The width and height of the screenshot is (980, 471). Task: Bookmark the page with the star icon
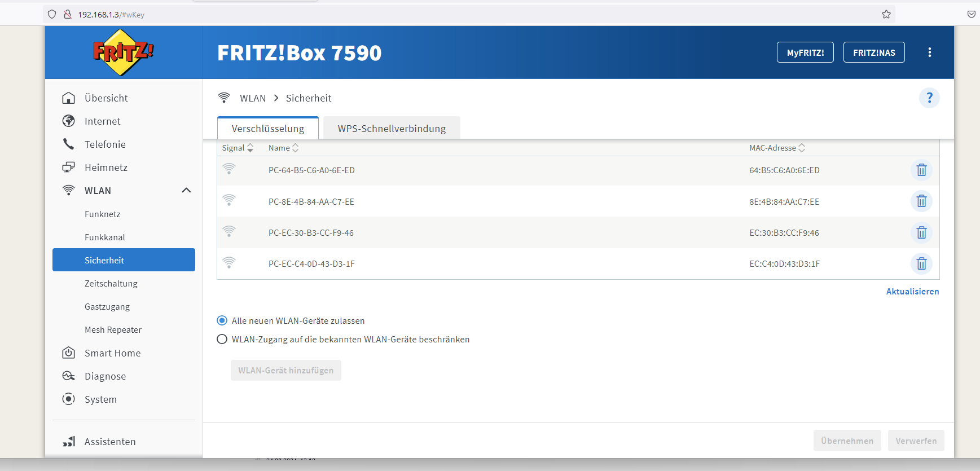[886, 14]
